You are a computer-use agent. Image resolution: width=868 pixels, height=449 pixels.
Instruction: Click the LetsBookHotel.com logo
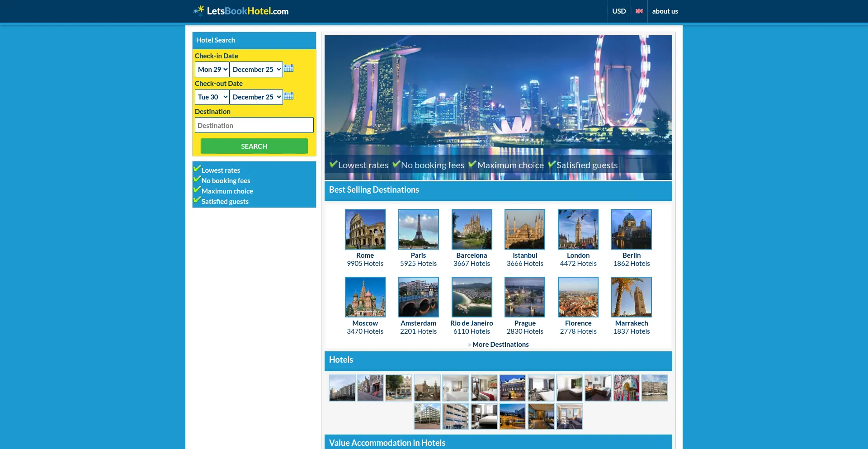pos(241,11)
